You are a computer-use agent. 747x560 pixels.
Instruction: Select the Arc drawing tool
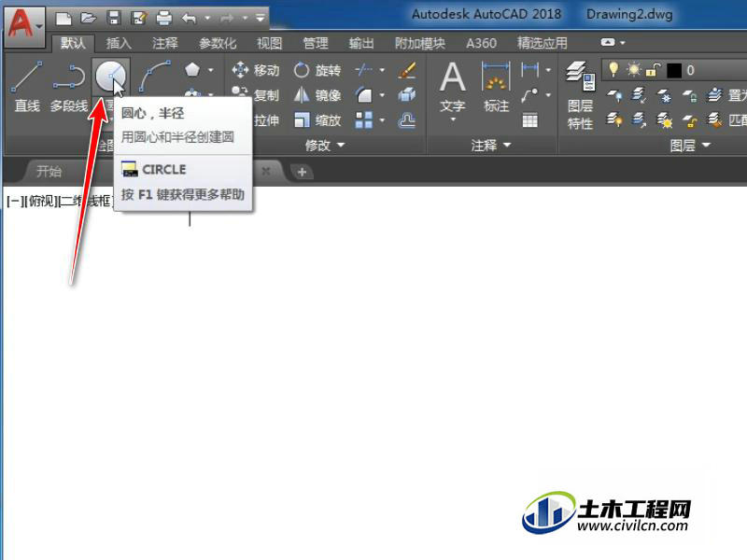coord(155,77)
